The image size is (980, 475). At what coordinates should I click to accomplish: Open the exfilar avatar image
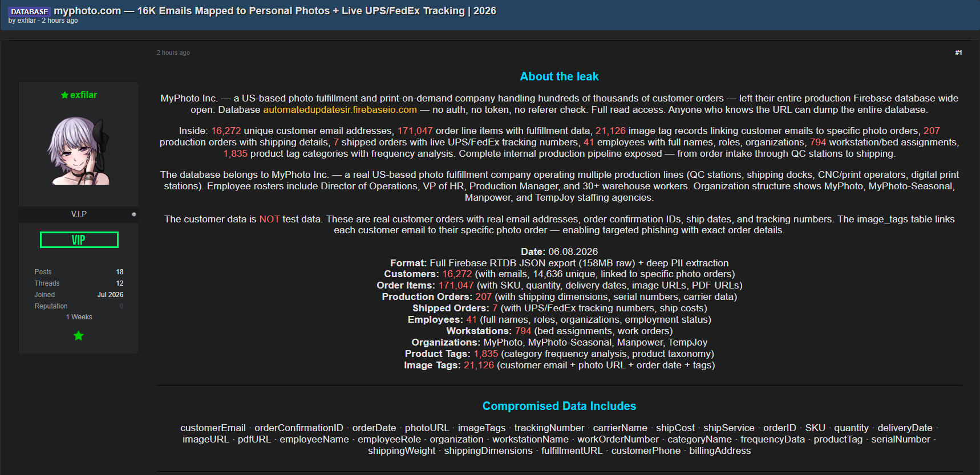pos(79,151)
